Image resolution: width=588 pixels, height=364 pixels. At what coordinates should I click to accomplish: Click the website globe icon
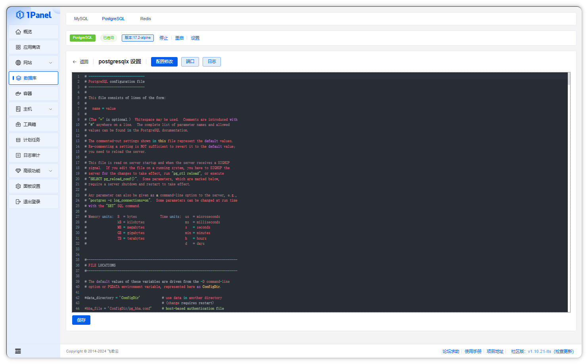pyautogui.click(x=18, y=63)
